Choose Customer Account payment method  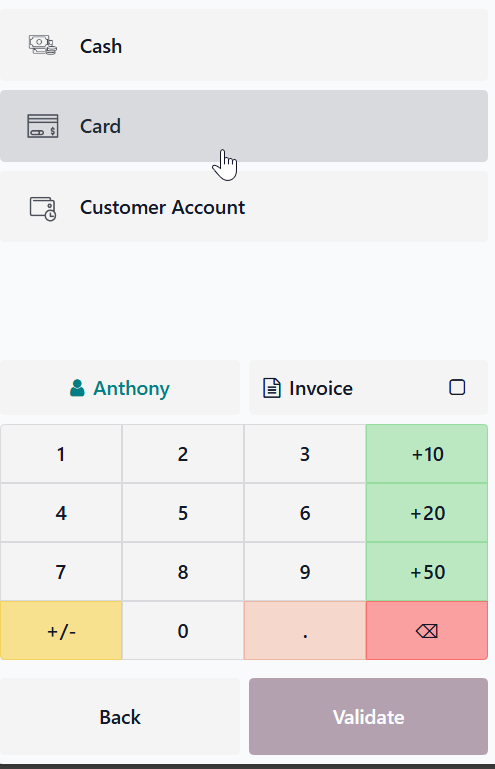pyautogui.click(x=244, y=206)
